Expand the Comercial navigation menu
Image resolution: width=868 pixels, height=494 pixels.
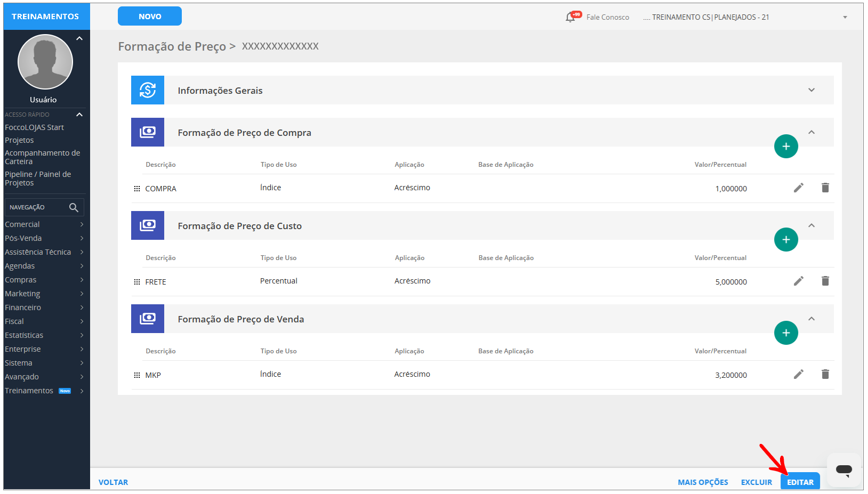[44, 224]
